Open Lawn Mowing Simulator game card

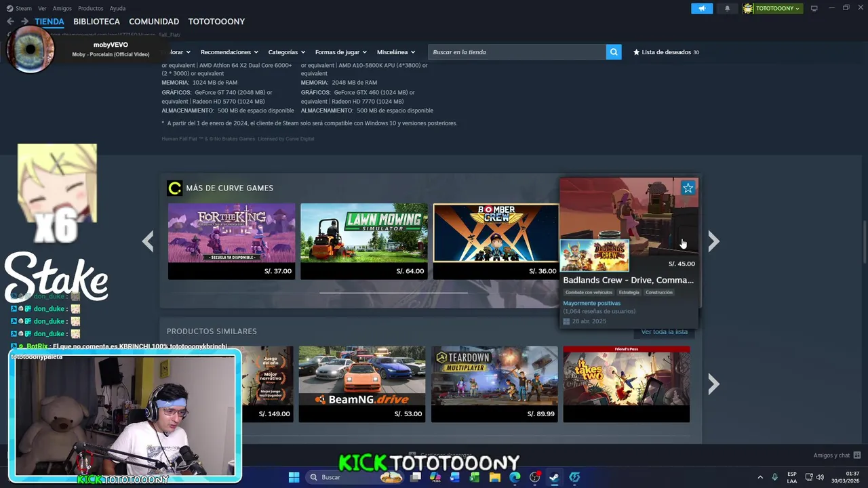(x=363, y=241)
